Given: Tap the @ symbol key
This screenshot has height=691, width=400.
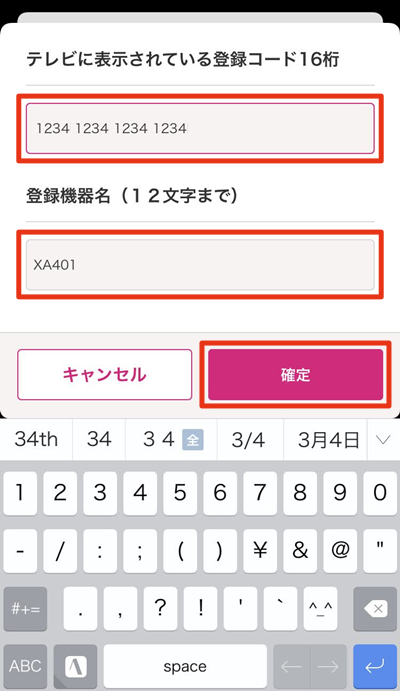Looking at the screenshot, I should [340, 551].
